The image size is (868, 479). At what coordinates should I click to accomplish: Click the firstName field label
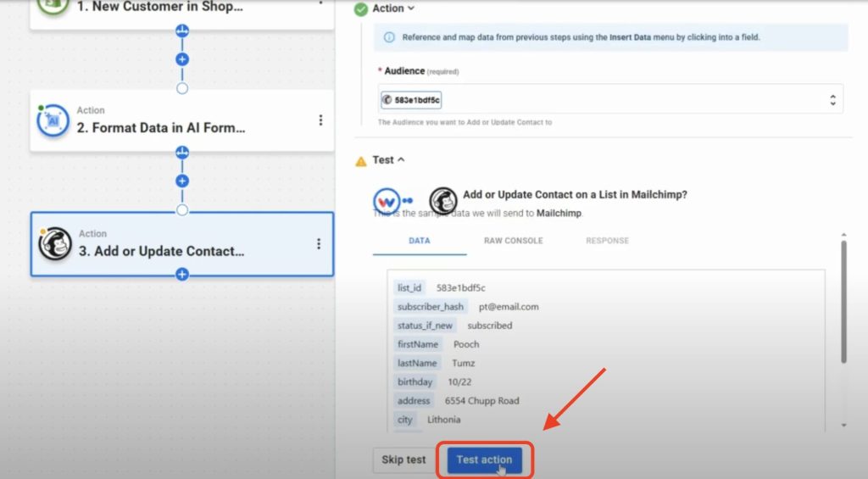point(417,344)
